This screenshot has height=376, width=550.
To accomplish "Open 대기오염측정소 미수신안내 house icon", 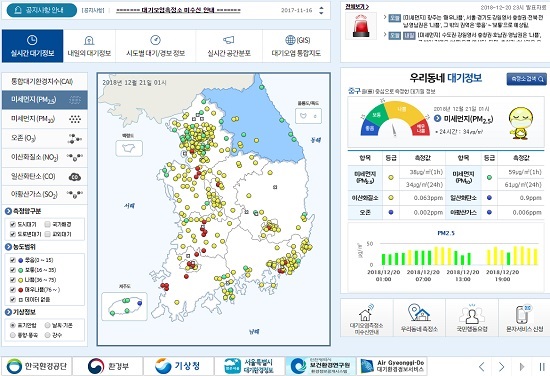I will pyautogui.click(x=366, y=313).
